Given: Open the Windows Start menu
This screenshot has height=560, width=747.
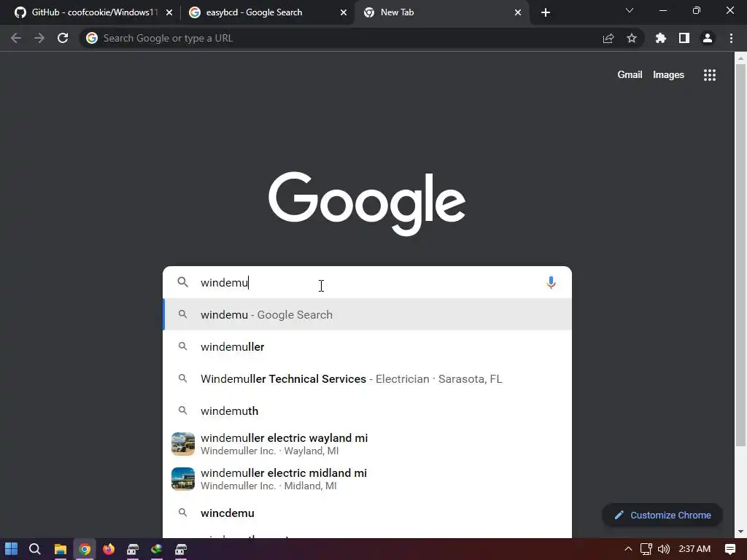Looking at the screenshot, I should (x=11, y=549).
